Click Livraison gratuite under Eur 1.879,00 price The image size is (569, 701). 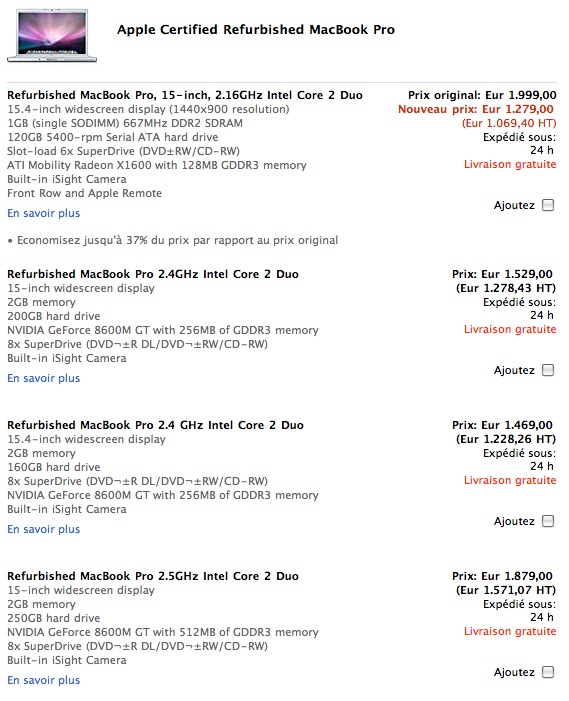click(x=510, y=632)
